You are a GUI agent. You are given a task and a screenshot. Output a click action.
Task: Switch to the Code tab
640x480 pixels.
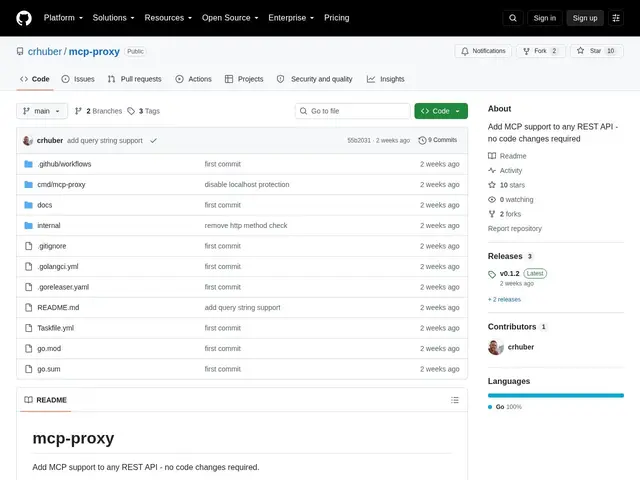(x=35, y=79)
